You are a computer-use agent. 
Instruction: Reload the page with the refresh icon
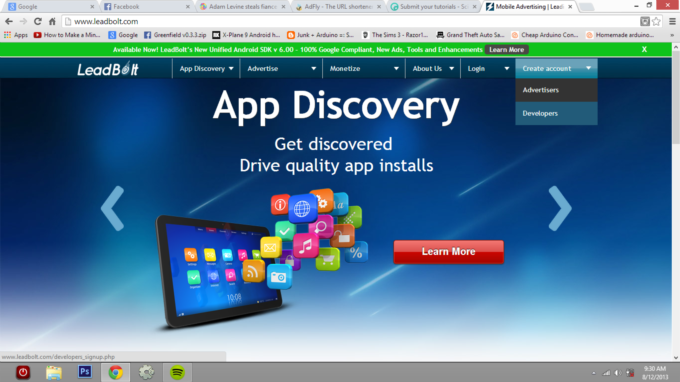38,21
